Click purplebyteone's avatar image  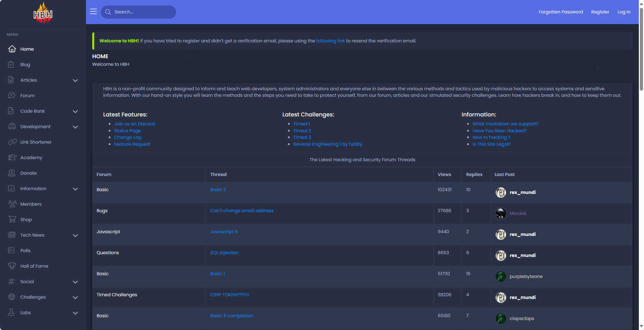pos(501,277)
